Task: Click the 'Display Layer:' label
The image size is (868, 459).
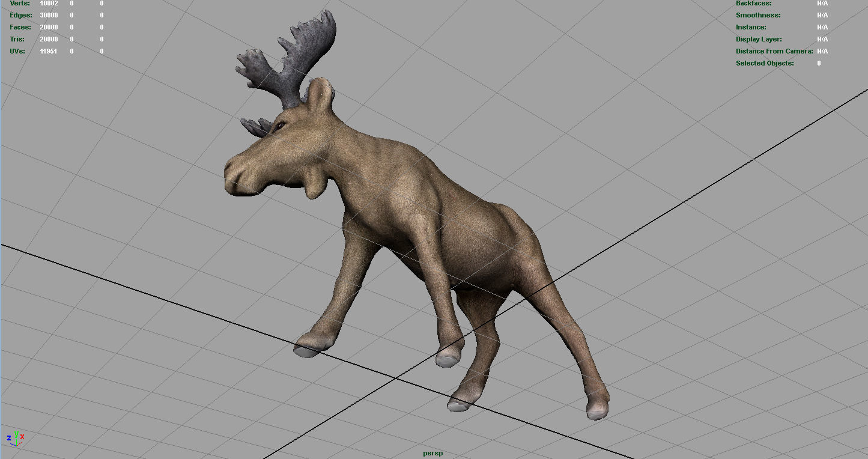Action: 759,39
